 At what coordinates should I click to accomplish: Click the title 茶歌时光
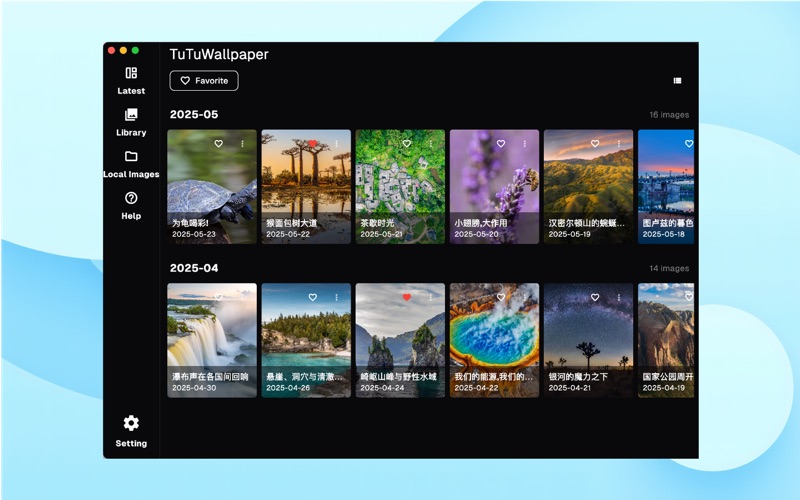coord(378,223)
